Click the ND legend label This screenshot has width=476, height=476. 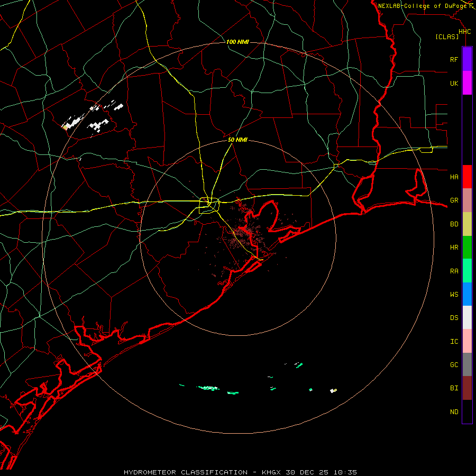454,411
